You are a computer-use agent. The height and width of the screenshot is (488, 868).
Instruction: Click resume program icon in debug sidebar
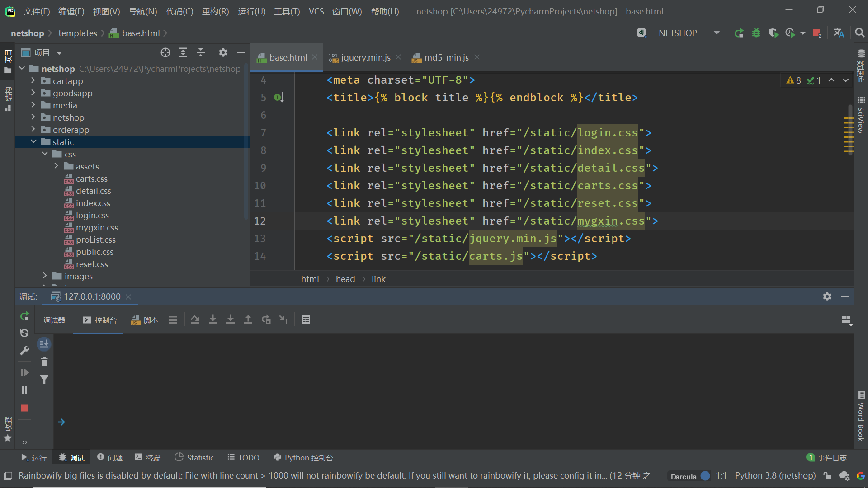click(24, 372)
